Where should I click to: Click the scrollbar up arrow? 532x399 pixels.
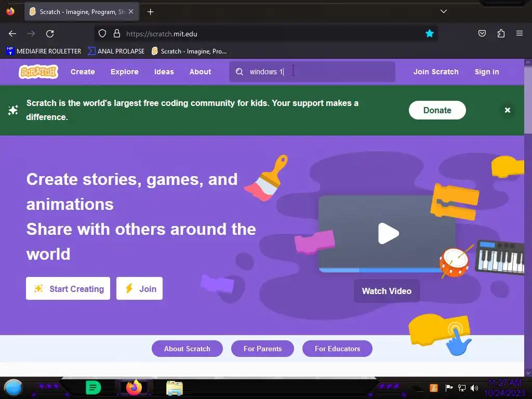[x=528, y=62]
